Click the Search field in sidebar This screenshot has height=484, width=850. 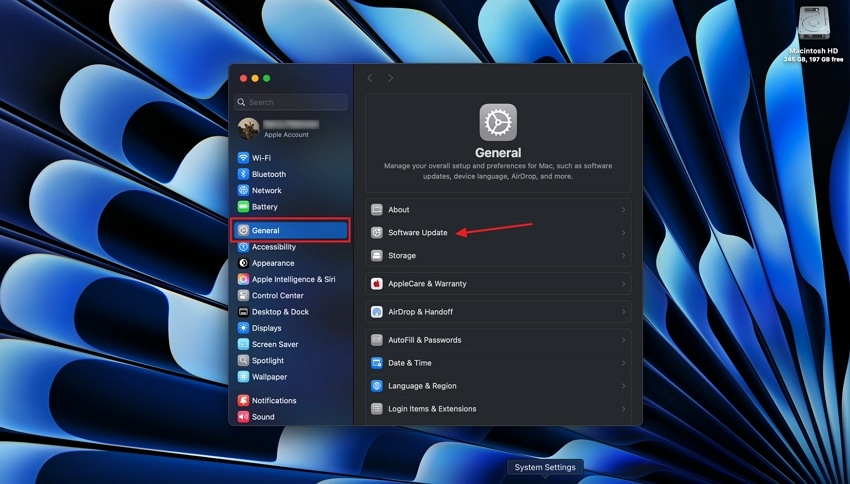point(291,102)
